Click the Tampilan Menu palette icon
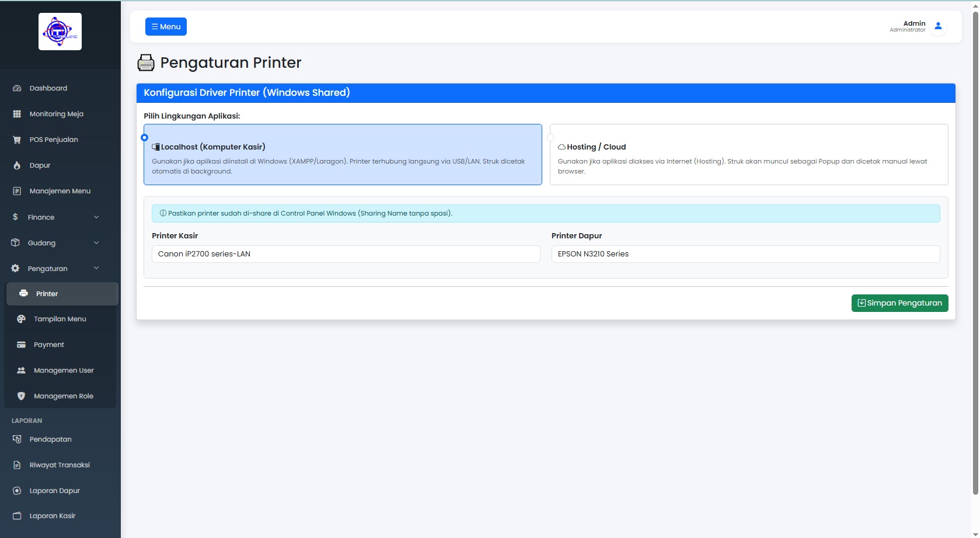The width and height of the screenshot is (980, 538). click(22, 319)
